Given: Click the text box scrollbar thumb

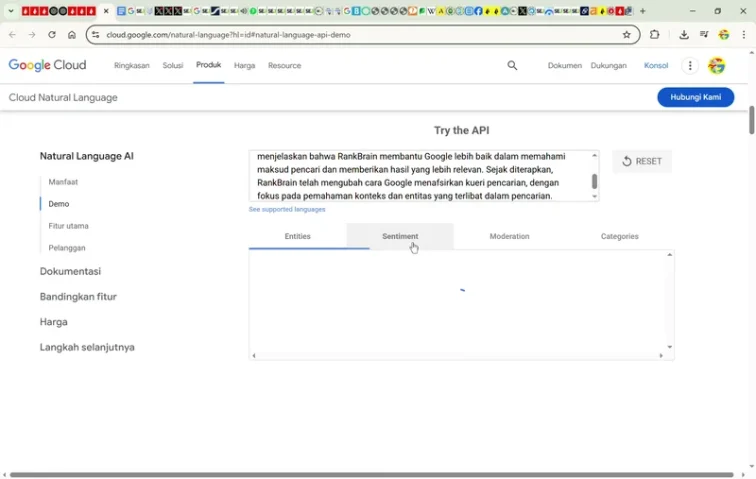Looking at the screenshot, I should (x=594, y=181).
